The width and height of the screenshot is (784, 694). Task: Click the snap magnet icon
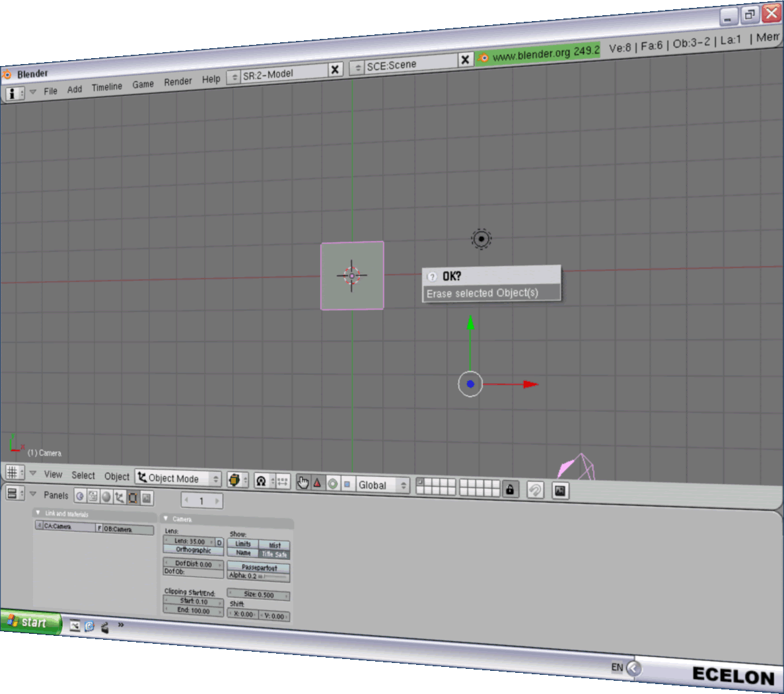(x=535, y=490)
